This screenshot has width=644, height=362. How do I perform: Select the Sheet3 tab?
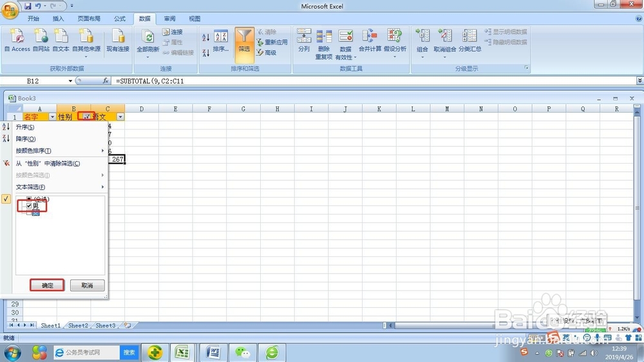pyautogui.click(x=106, y=325)
